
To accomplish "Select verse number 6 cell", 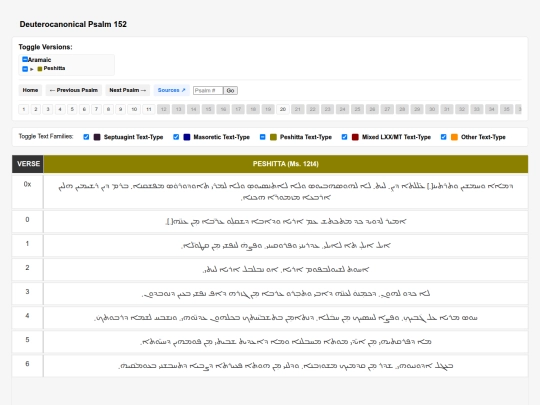I will point(28,366).
